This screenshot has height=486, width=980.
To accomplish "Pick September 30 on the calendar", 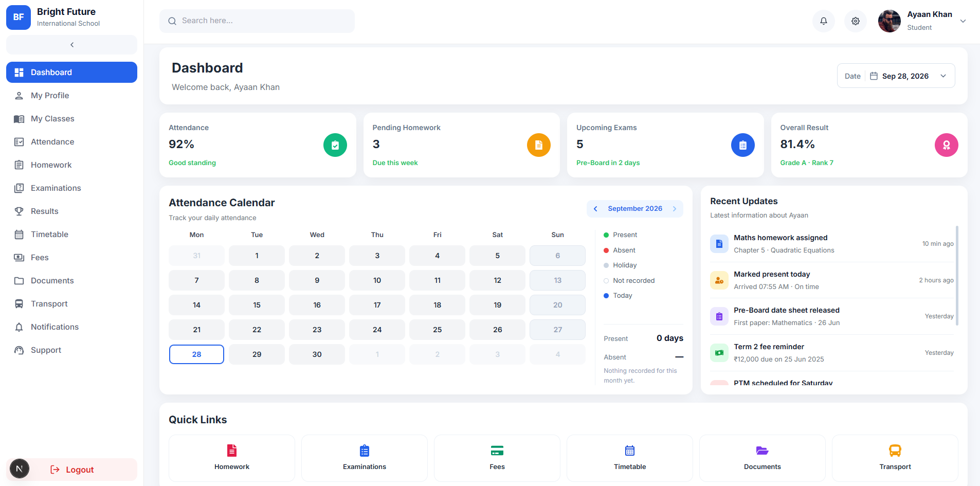I will pos(317,354).
